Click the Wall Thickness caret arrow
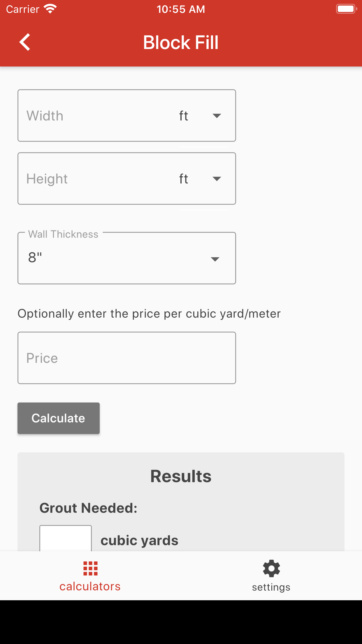Viewport: 362px width, 644px height. point(215,259)
